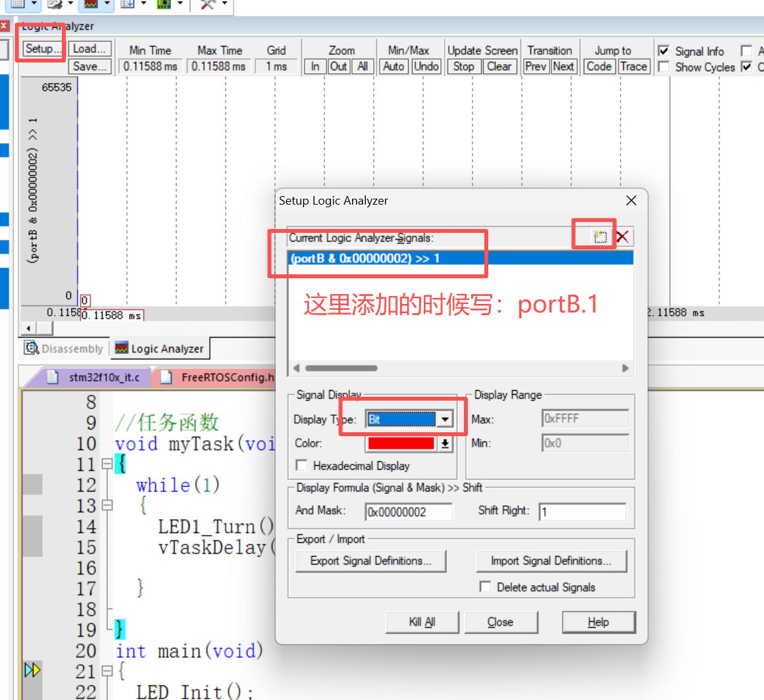
Task: Open the Analysis Windows (Logic Analyzer) toolbar icon
Action: click(91, 4)
